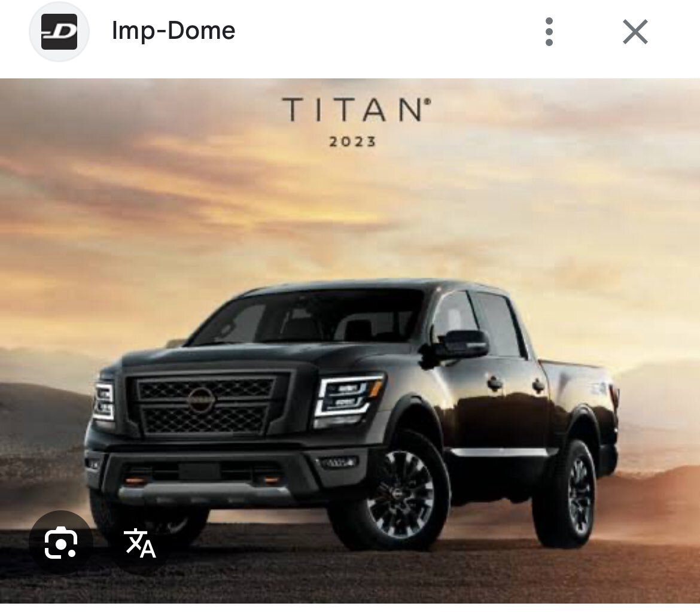Viewport: 700px width, 612px height.
Task: Click the truck's chrome side step
Action: 500,452
